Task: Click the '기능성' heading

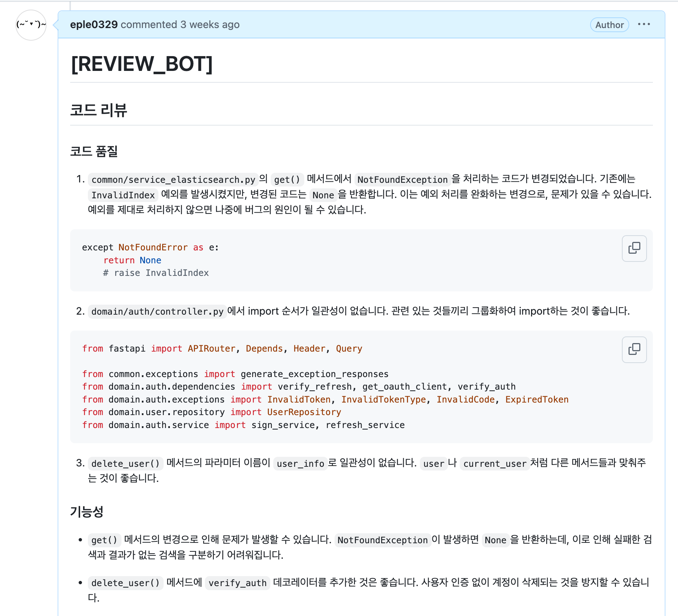Action: (x=87, y=511)
